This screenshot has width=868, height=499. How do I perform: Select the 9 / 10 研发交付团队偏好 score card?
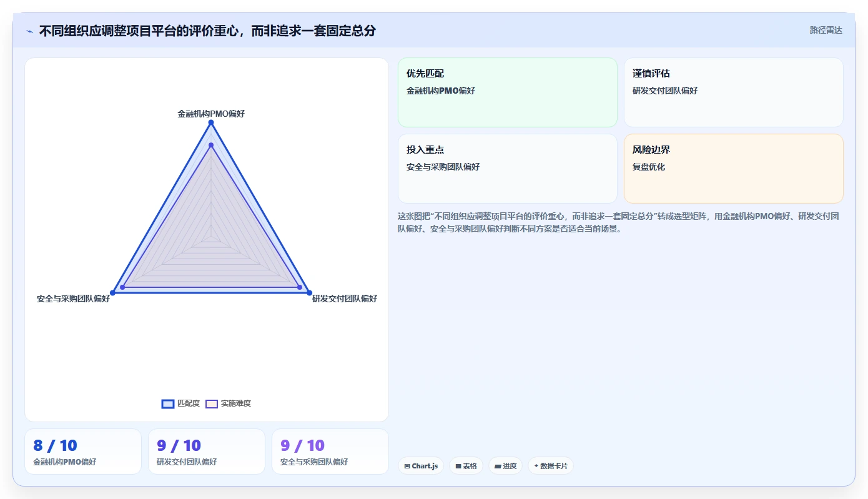(x=207, y=452)
